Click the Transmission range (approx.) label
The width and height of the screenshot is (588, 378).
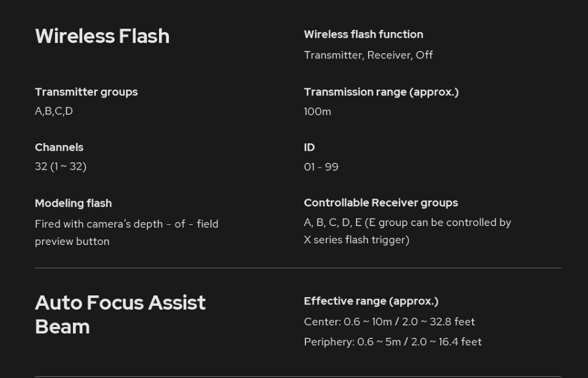click(381, 92)
